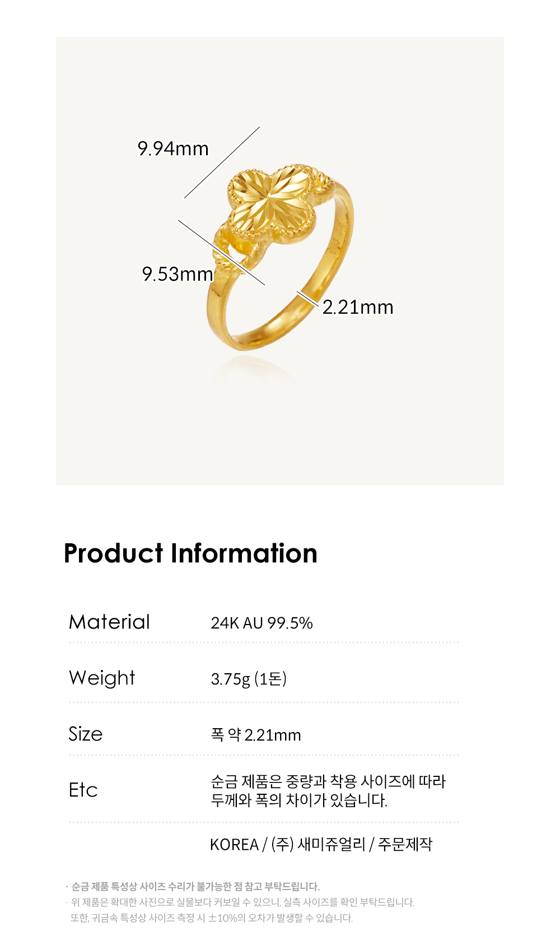Click the diagonal 9.94mm measurement line
This screenshot has width=560, height=950.
tap(222, 162)
